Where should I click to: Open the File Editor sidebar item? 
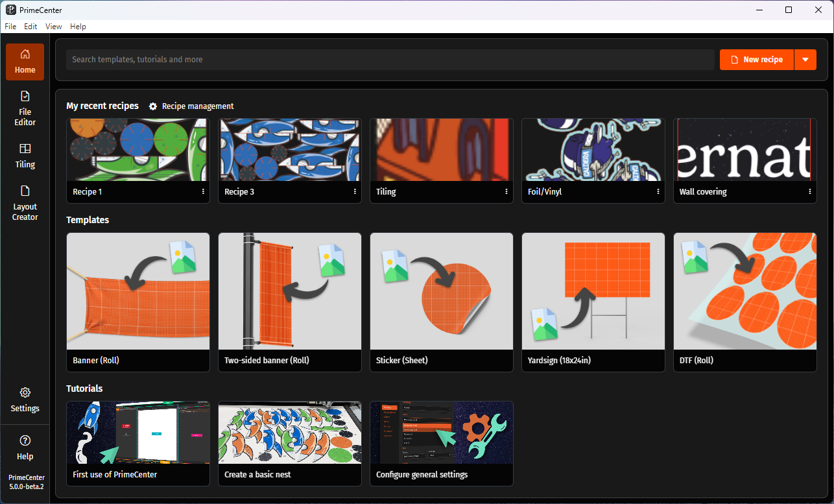[25, 108]
